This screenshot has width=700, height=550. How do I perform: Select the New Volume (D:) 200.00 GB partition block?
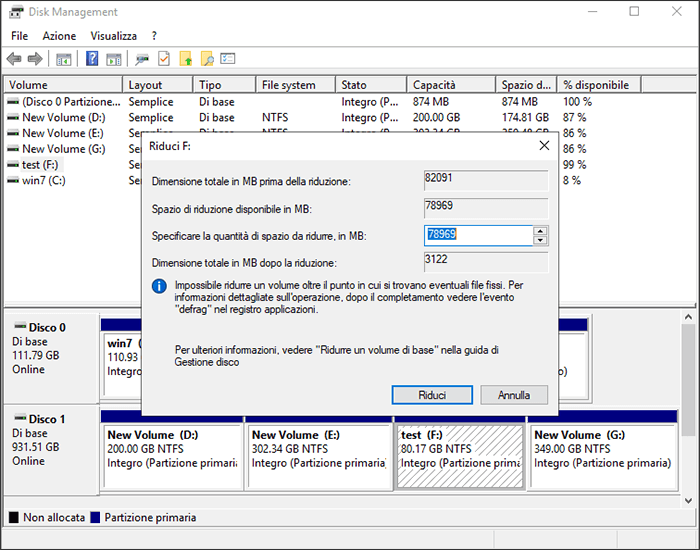(x=172, y=456)
